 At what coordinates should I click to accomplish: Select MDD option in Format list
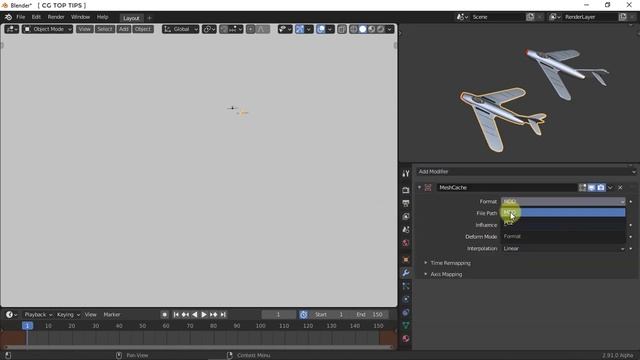pyautogui.click(x=563, y=212)
